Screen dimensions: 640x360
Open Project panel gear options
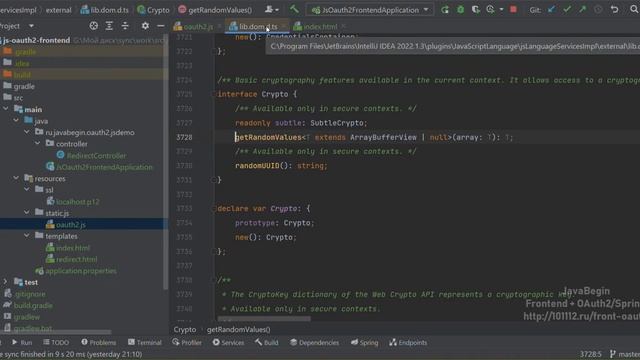click(x=145, y=26)
